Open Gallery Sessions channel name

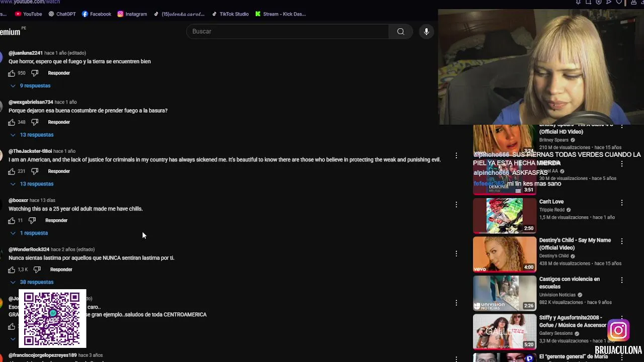(x=556, y=333)
